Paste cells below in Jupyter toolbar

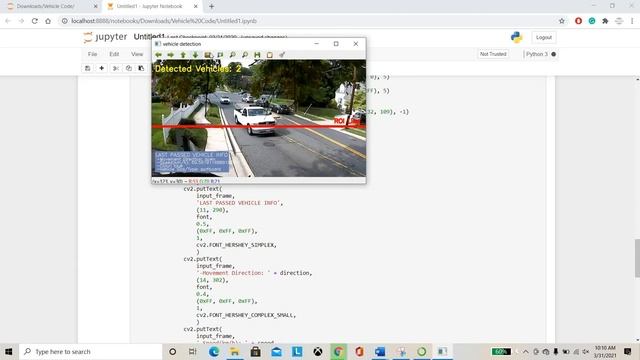(x=141, y=68)
